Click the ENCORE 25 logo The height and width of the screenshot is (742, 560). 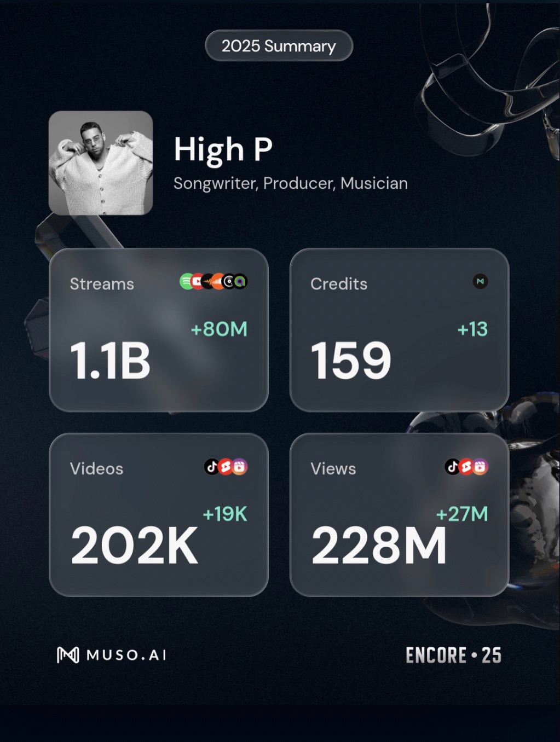tap(453, 655)
